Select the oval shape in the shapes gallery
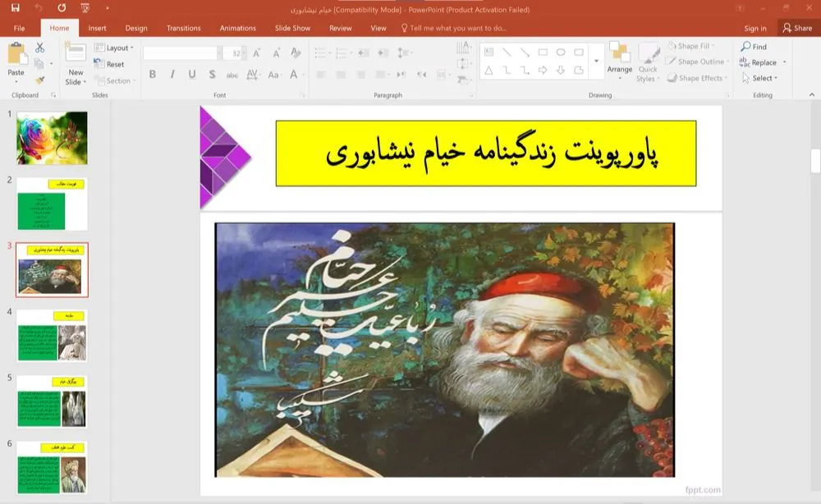This screenshot has width=821, height=504. click(562, 52)
